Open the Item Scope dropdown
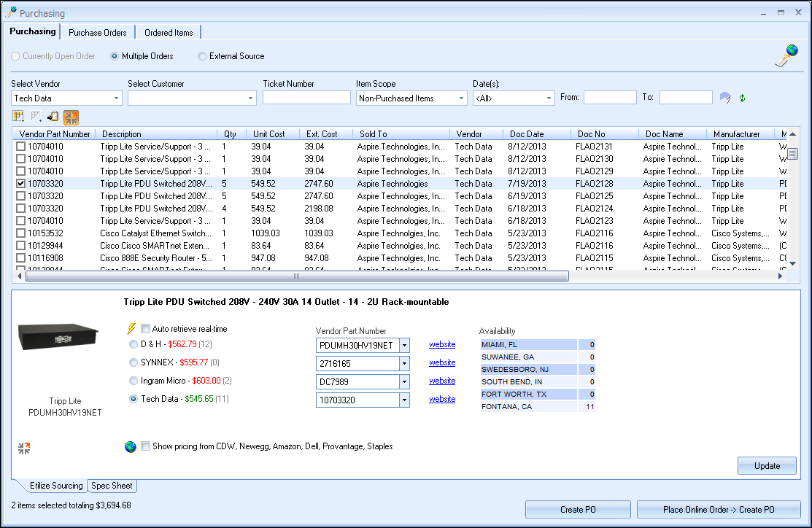This screenshot has height=528, width=812. (461, 98)
